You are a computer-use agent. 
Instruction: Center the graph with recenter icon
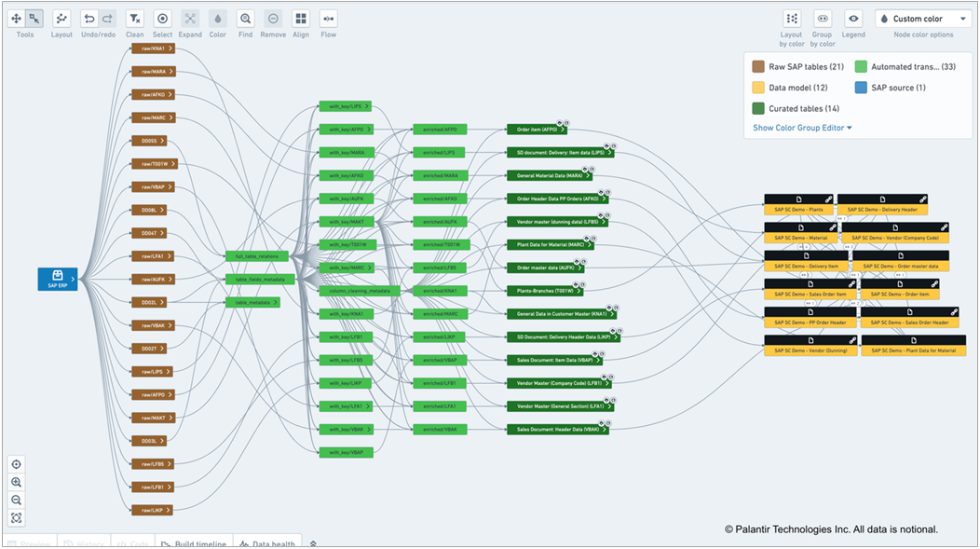pos(16,464)
